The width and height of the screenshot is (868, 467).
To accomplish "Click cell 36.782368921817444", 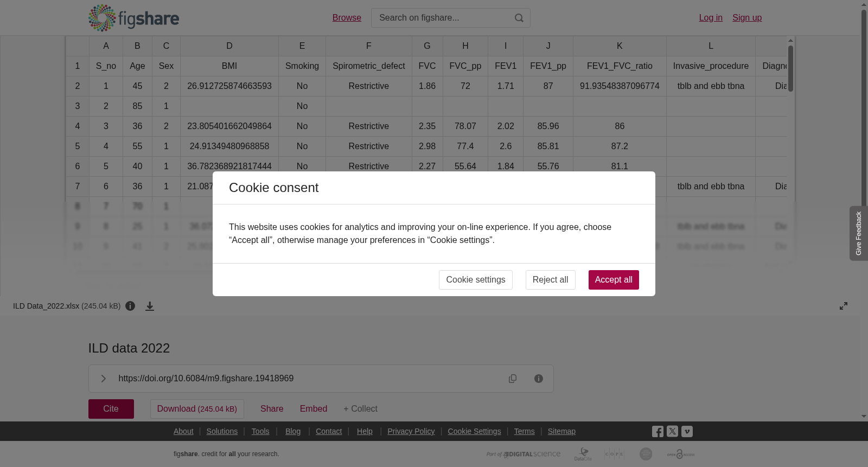I will coord(229,167).
